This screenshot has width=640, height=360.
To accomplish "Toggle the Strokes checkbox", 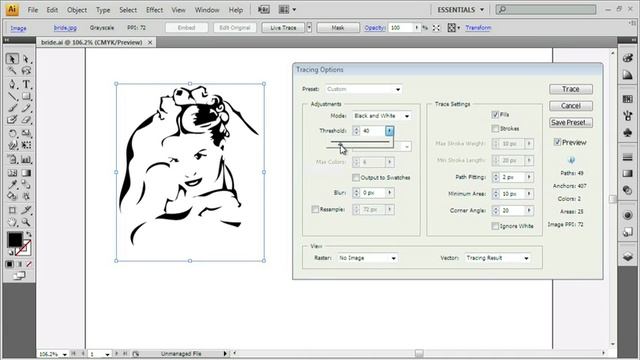I will (495, 129).
